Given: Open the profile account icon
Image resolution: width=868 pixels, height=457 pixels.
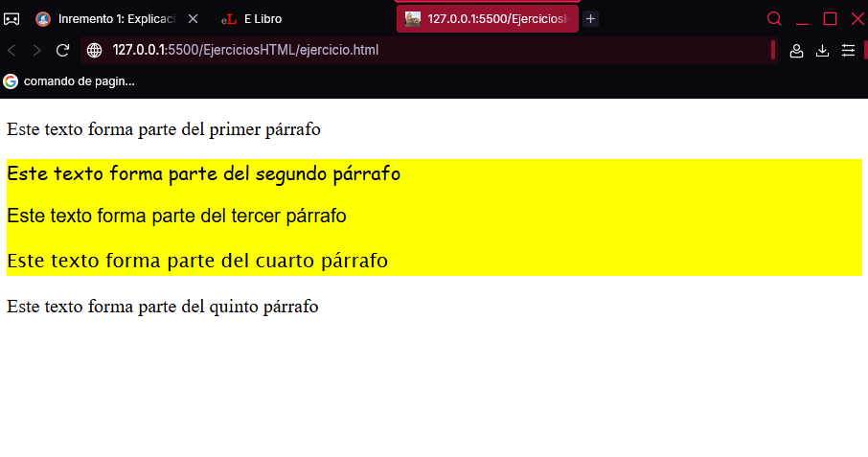Looking at the screenshot, I should click(796, 51).
